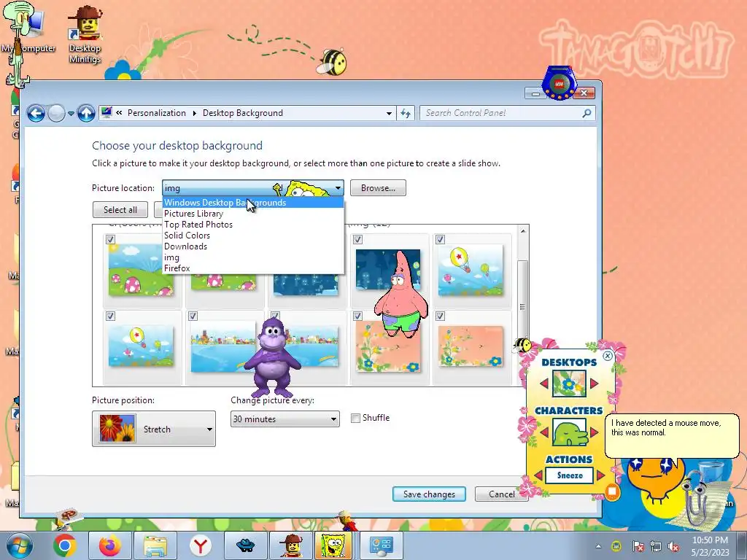
Task: Uncheck the seaside town wallpaper checkbox left of Bonzi
Action: coord(193,316)
